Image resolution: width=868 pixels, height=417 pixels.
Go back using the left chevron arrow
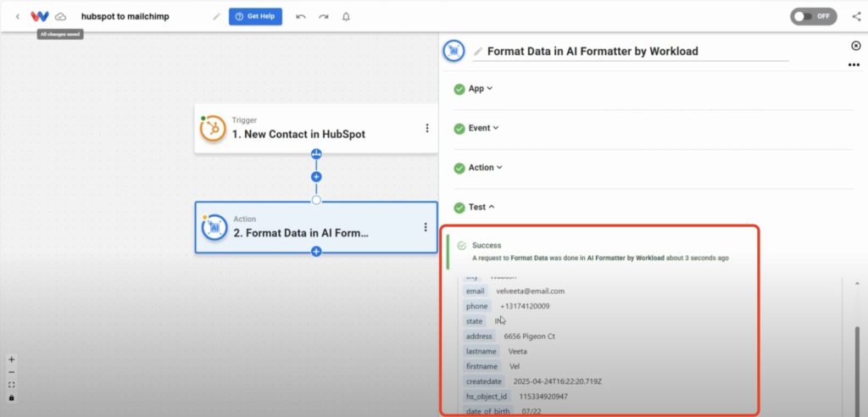click(18, 17)
